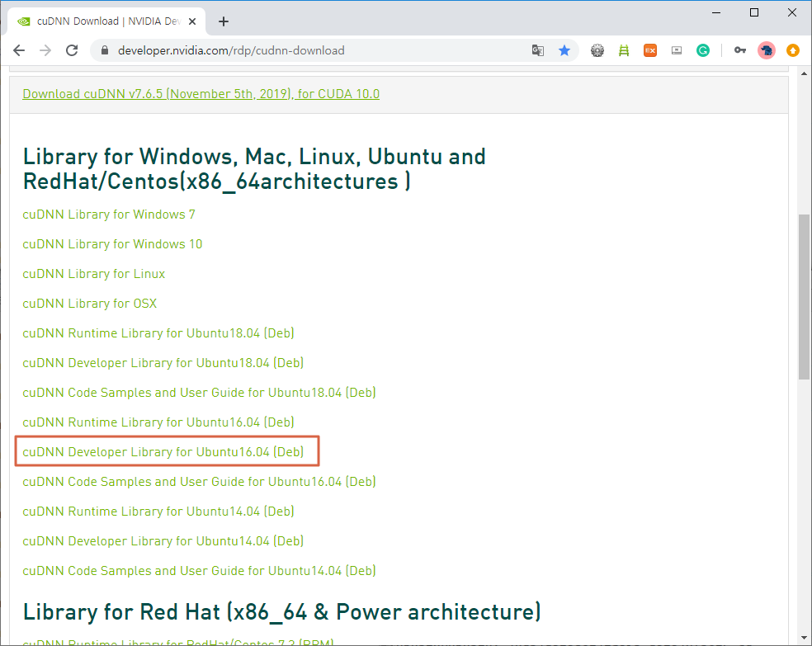Close the Chrome window
Image resolution: width=812 pixels, height=646 pixels.
[792, 12]
